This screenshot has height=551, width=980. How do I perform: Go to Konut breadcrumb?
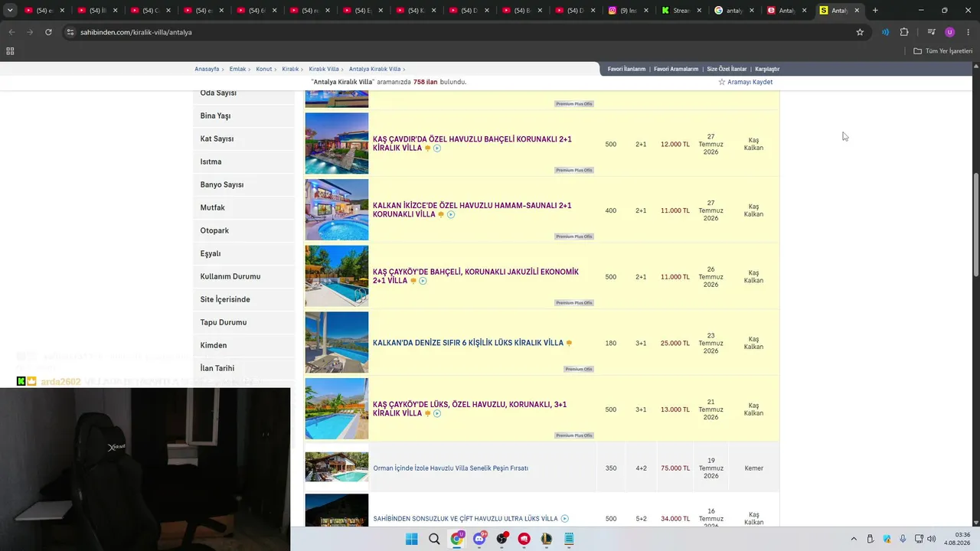pyautogui.click(x=264, y=69)
